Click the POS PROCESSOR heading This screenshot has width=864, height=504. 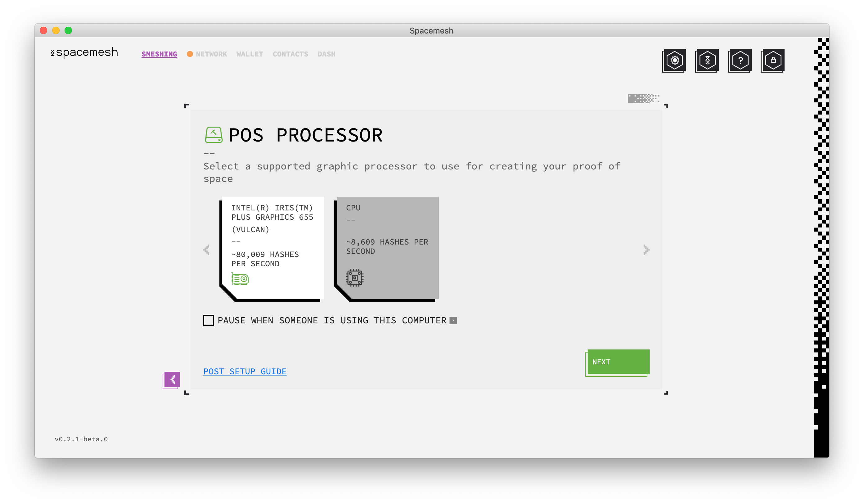pyautogui.click(x=305, y=135)
